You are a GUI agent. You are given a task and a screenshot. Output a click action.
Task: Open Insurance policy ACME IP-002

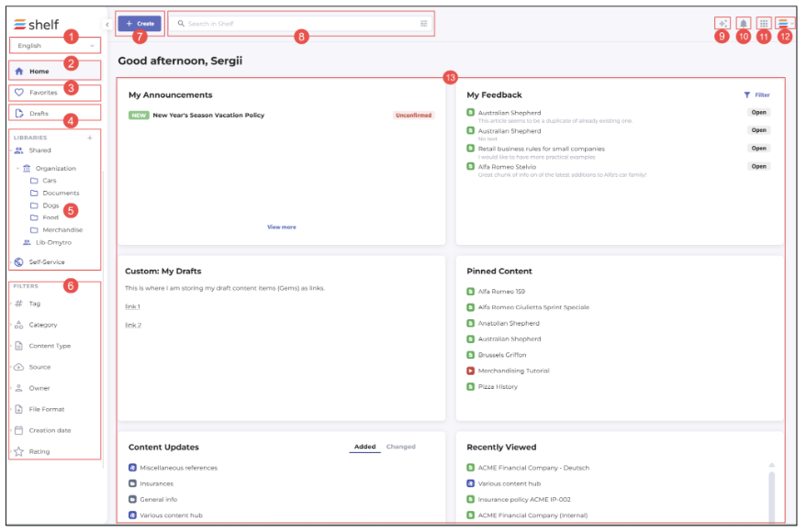point(524,500)
